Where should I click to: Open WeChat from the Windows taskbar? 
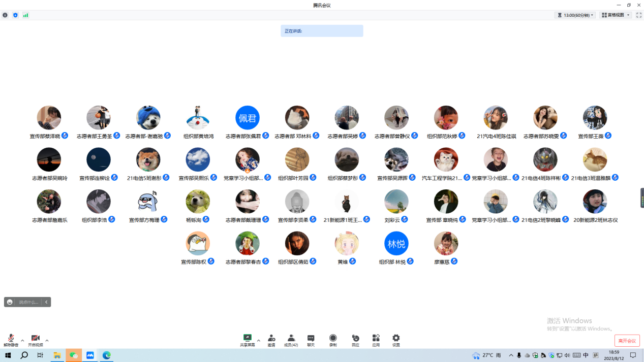click(74, 355)
